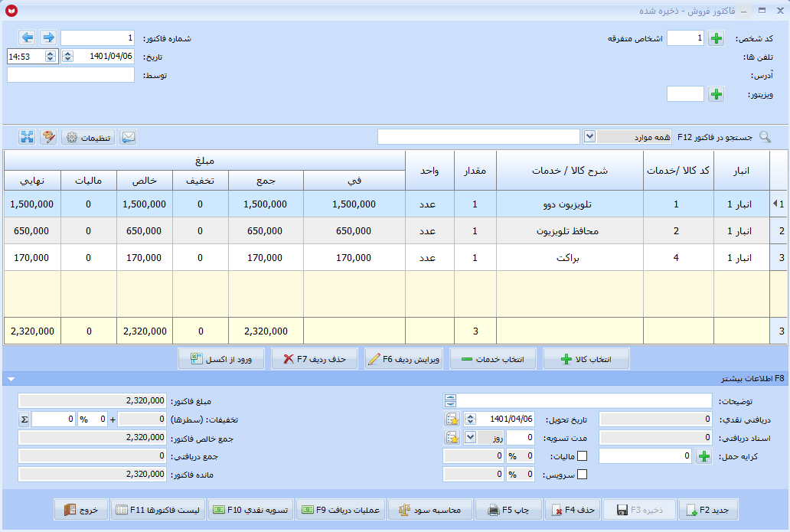Click the نهایی final amount column header
The width and height of the screenshot is (790, 532).
[x=32, y=181]
